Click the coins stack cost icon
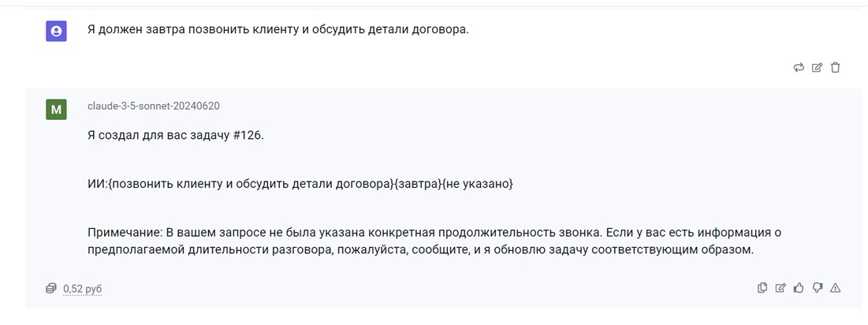 (x=51, y=289)
